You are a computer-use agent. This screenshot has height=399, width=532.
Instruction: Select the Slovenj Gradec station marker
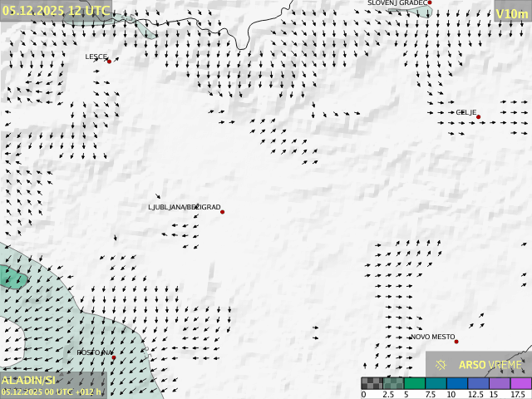430,3
